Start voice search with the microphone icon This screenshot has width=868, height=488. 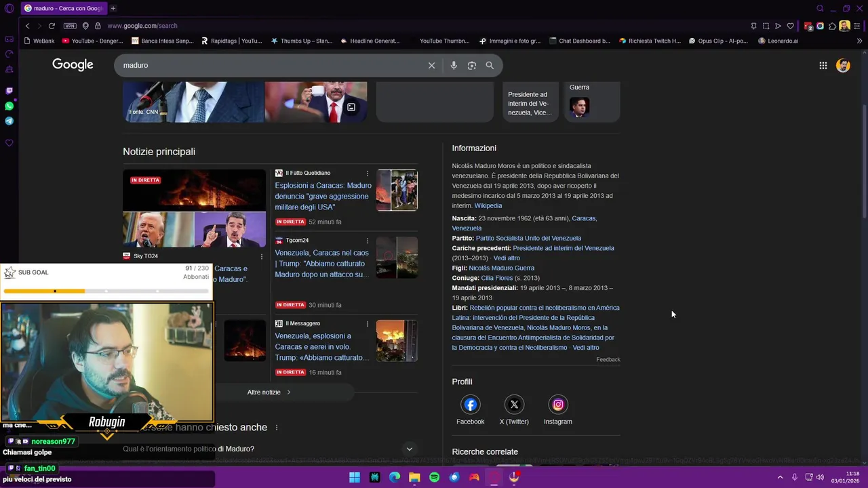(454, 65)
